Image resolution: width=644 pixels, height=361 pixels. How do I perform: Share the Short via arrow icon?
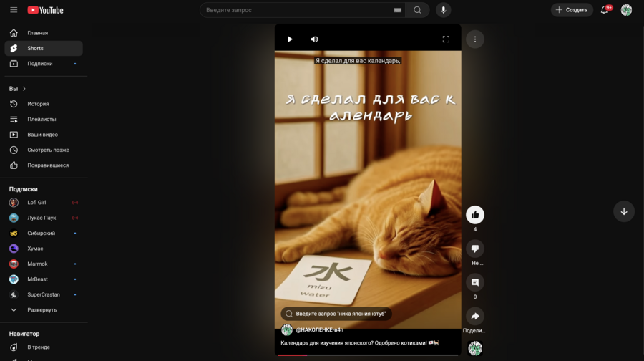[475, 316]
